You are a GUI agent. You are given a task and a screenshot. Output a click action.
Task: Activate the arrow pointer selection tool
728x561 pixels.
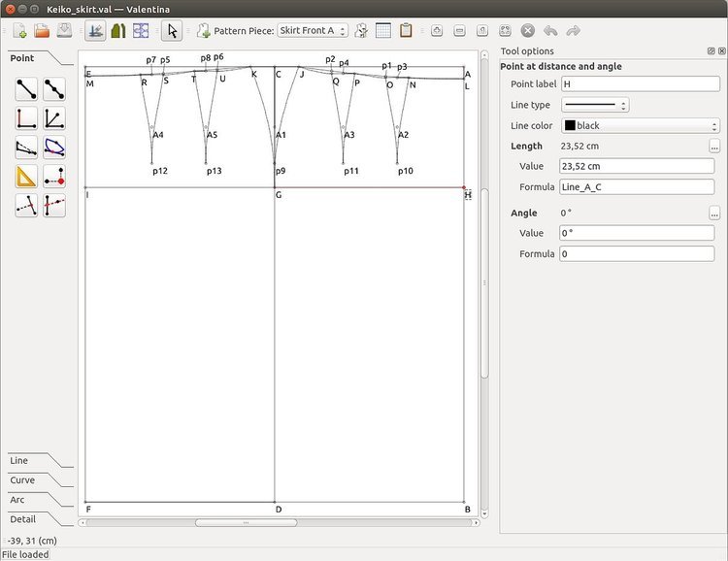click(x=170, y=31)
